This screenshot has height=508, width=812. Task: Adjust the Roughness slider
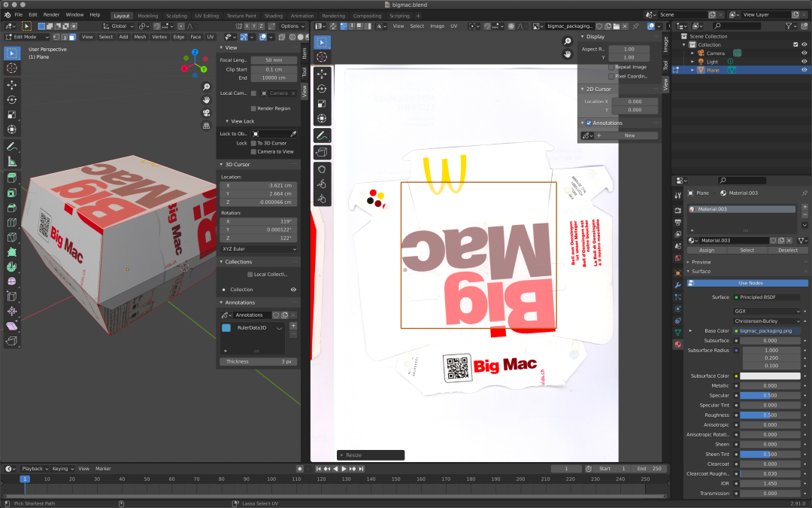(770, 415)
